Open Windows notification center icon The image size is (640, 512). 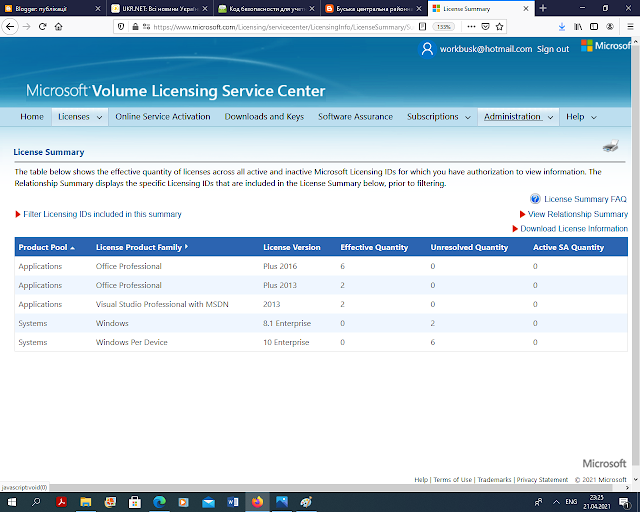624,502
